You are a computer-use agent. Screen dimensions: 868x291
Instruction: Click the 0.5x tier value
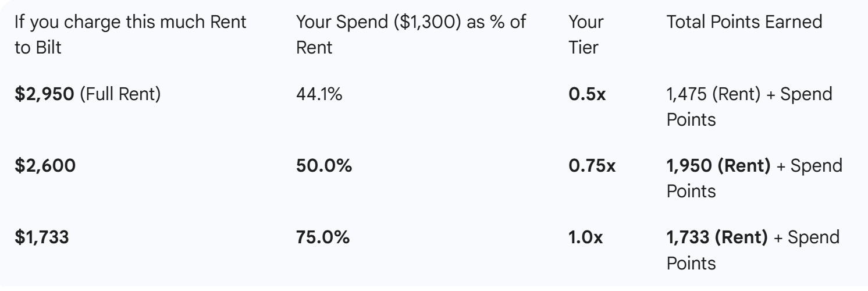pos(586,94)
